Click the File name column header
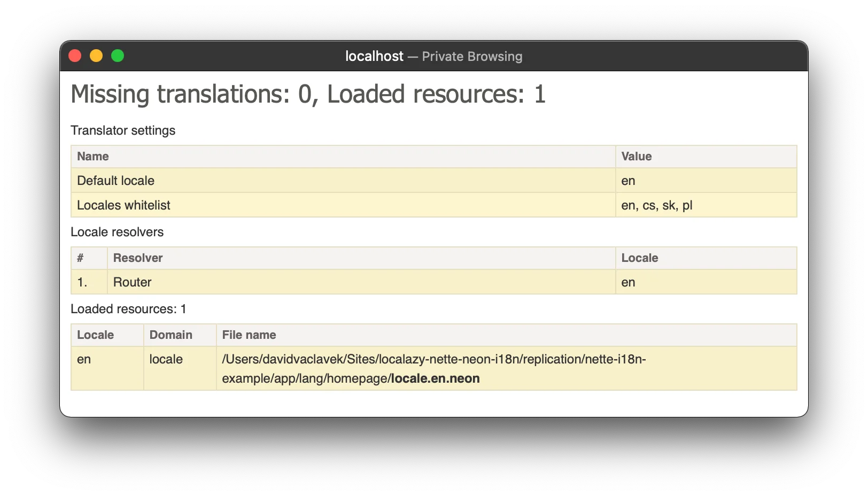This screenshot has width=868, height=496. tap(249, 335)
